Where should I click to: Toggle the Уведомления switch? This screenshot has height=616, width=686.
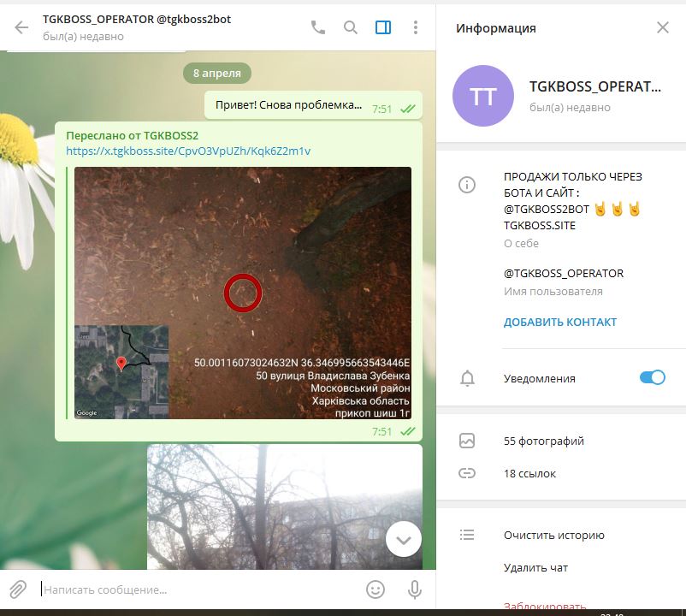[x=653, y=377]
